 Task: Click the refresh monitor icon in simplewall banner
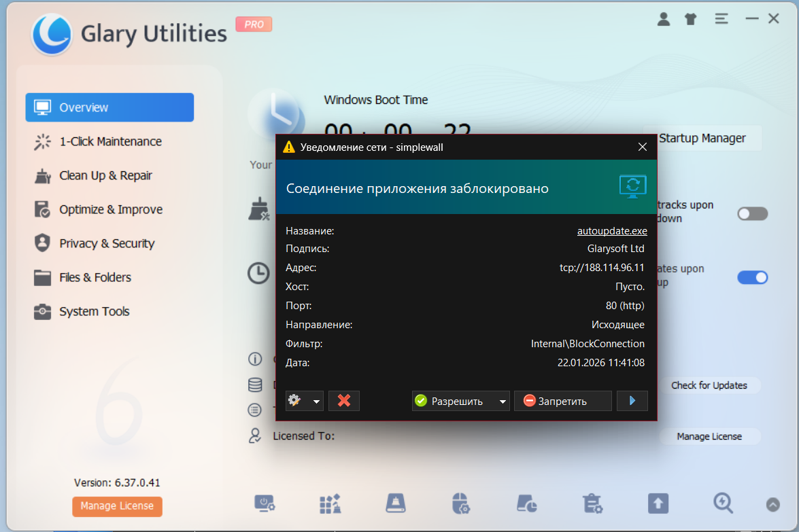(633, 186)
